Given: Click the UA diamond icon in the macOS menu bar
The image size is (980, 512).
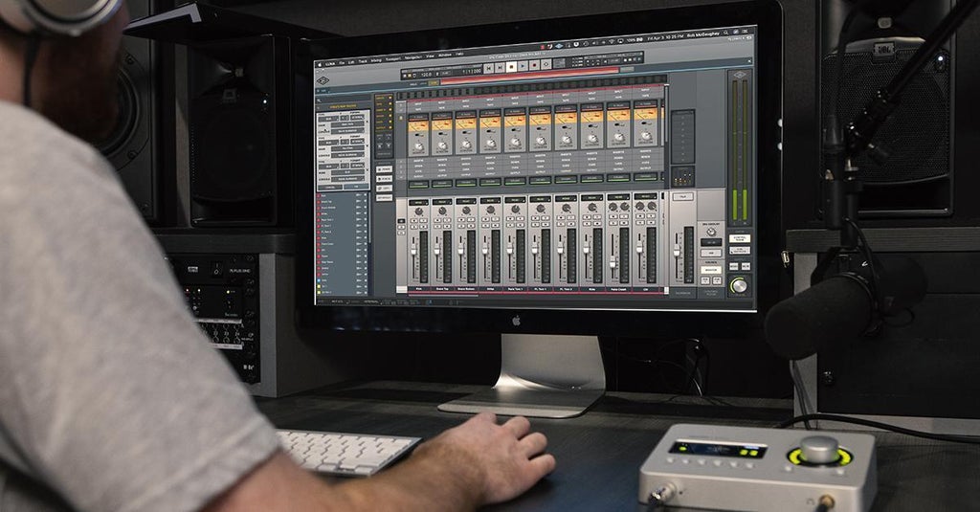Looking at the screenshot, I should click(559, 46).
